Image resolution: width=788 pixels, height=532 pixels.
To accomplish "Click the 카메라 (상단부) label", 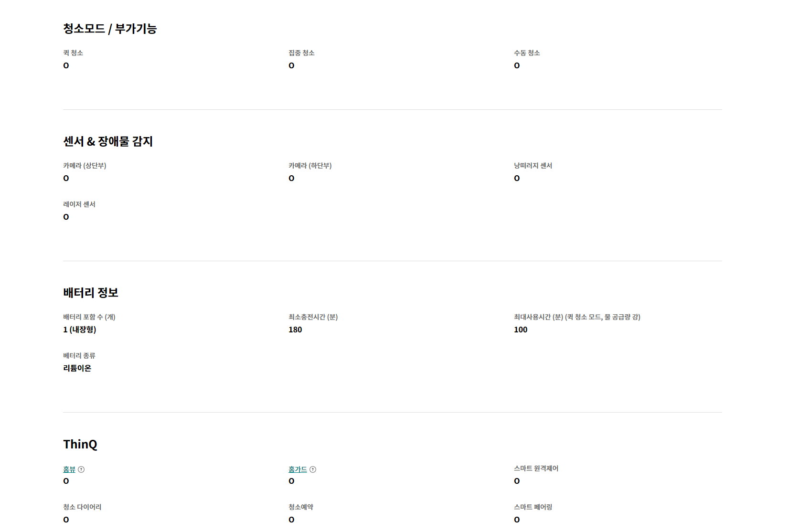I will pos(85,166).
